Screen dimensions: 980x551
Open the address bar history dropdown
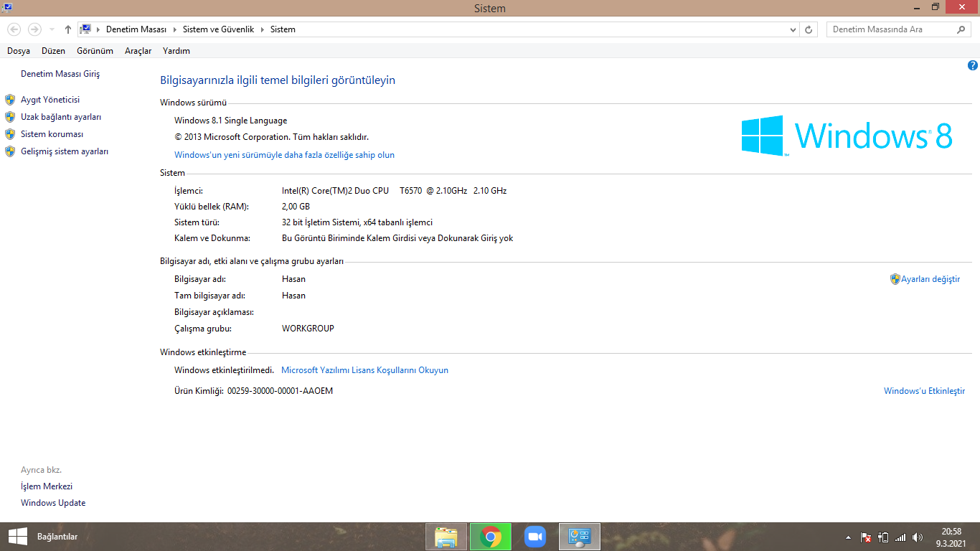(793, 29)
